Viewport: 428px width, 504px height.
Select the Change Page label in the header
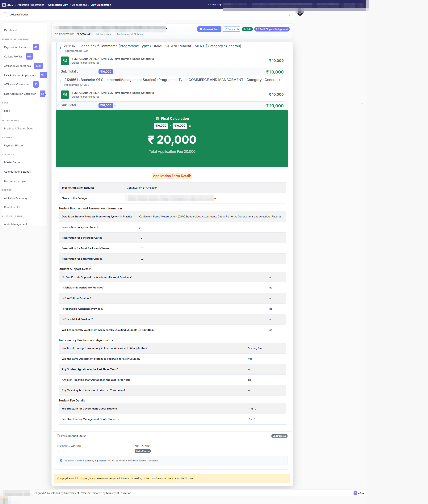pyautogui.click(x=215, y=5)
